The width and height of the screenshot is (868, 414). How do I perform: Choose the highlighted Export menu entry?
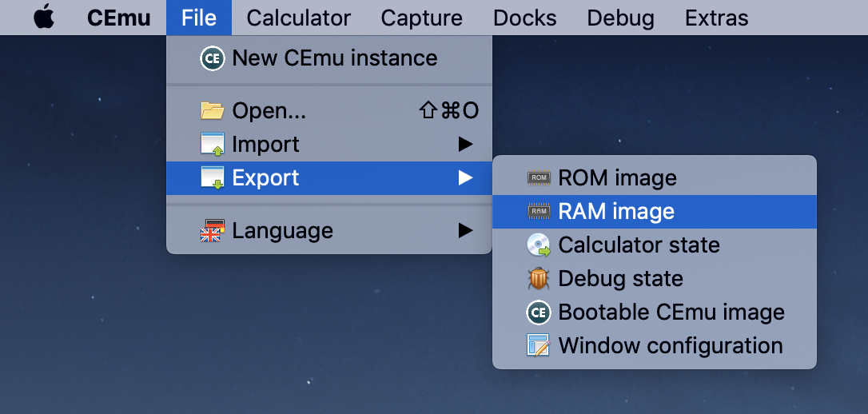pyautogui.click(x=328, y=177)
